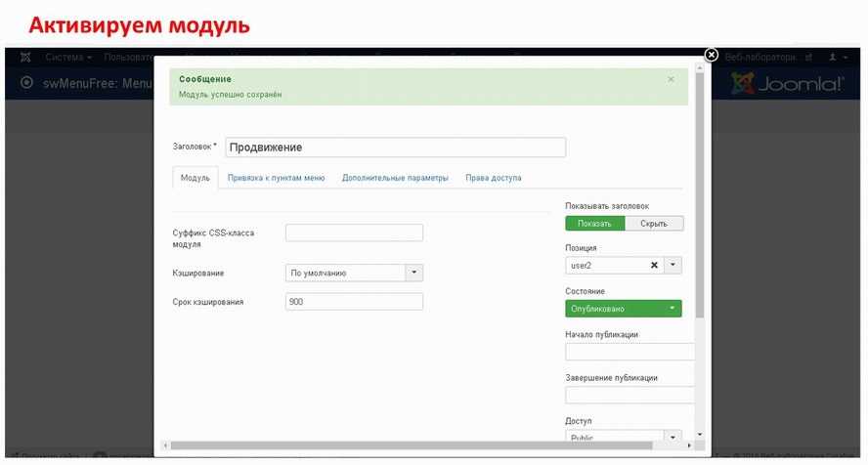Screen dimensions: 868x465
Task: Close the modal with the X circle icon
Action: (712, 56)
